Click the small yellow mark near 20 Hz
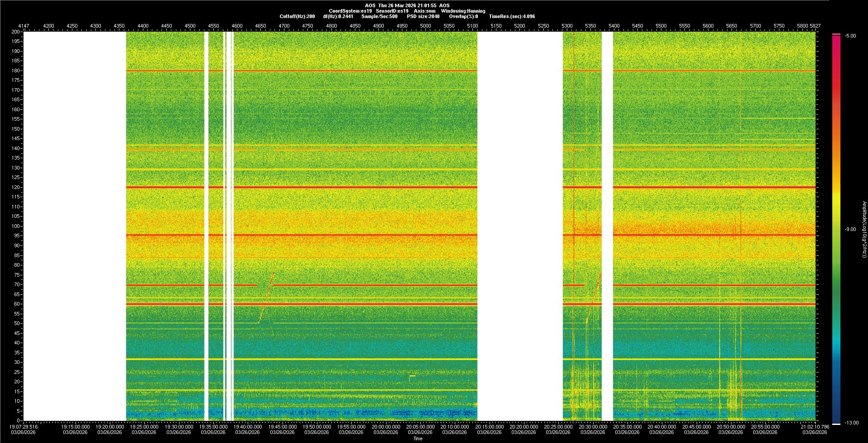The height and width of the screenshot is (443, 868). (x=412, y=376)
